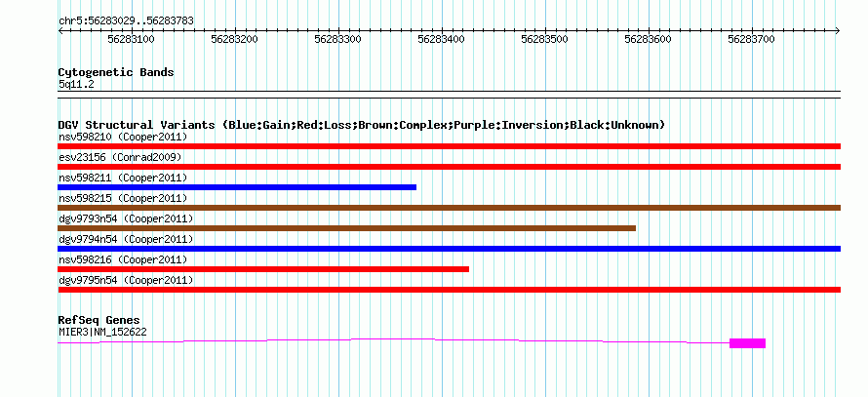Viewport: 868px width, 397px height.
Task: Open the dgv9794n54 (Cooper2011) label
Action: point(126,239)
